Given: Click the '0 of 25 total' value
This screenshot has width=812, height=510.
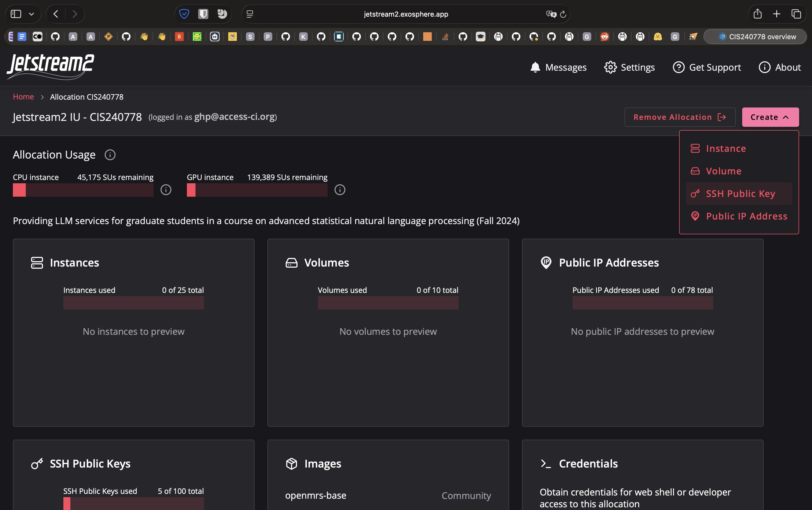Looking at the screenshot, I should 183,290.
